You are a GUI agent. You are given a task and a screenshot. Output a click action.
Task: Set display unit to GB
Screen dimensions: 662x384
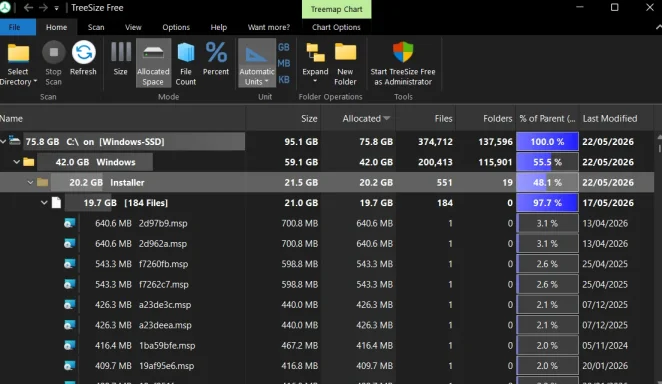pos(284,47)
